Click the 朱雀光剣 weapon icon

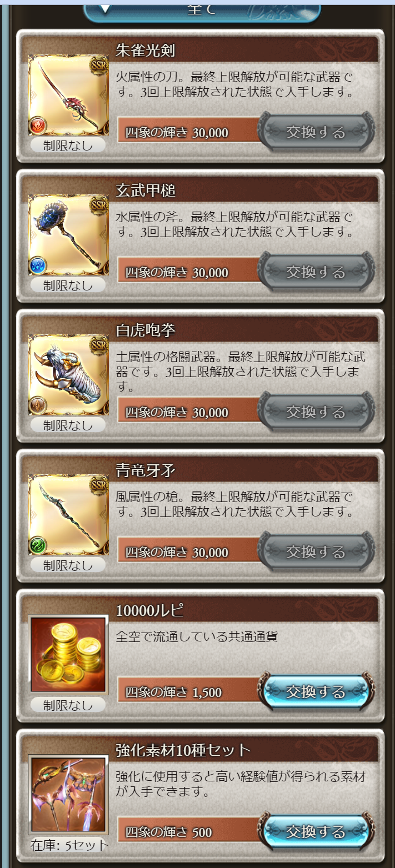(68, 95)
